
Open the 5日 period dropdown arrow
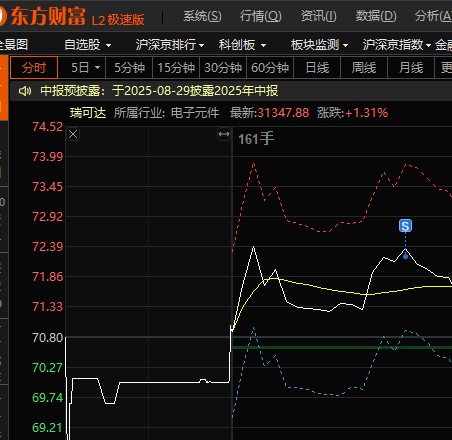click(97, 68)
